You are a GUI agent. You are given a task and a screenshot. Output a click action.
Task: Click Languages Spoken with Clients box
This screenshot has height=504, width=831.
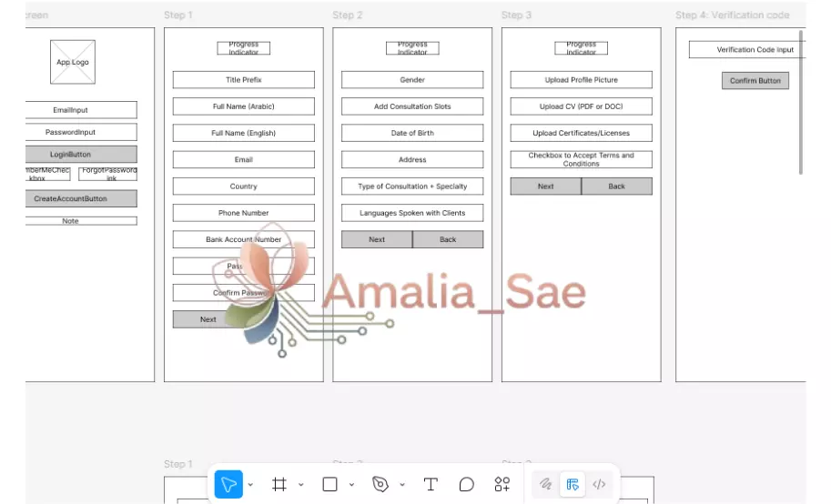(x=412, y=213)
